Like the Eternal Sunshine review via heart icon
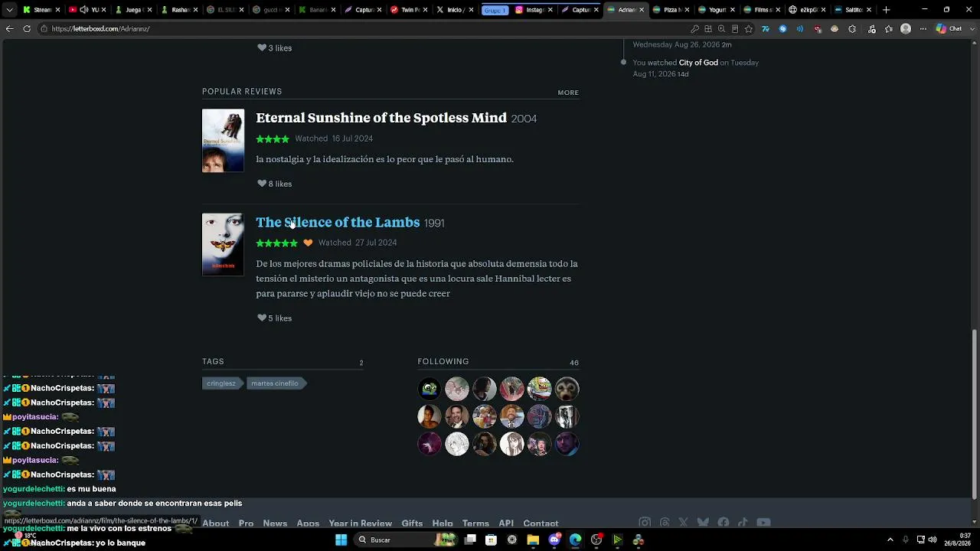The image size is (980, 551). tap(262, 184)
